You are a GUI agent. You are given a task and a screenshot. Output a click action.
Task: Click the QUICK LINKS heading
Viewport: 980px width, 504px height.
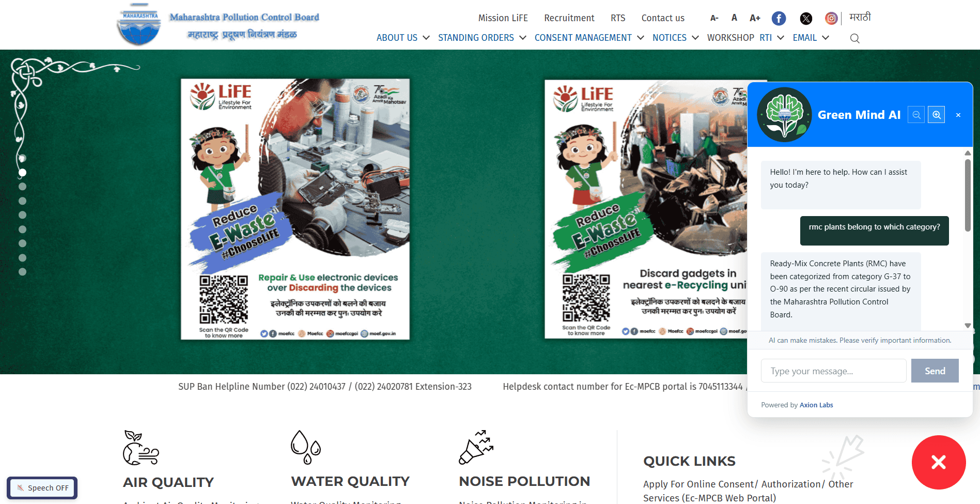coord(689,461)
